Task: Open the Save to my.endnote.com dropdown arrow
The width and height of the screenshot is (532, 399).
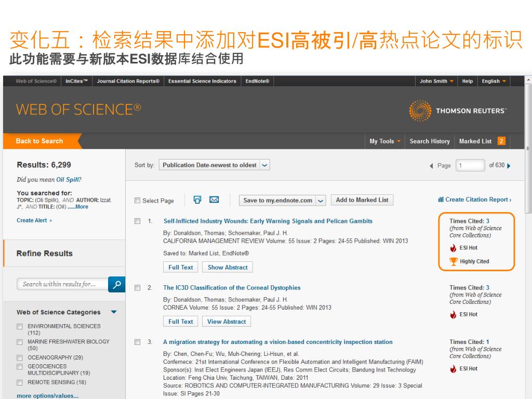Action: pyautogui.click(x=321, y=201)
